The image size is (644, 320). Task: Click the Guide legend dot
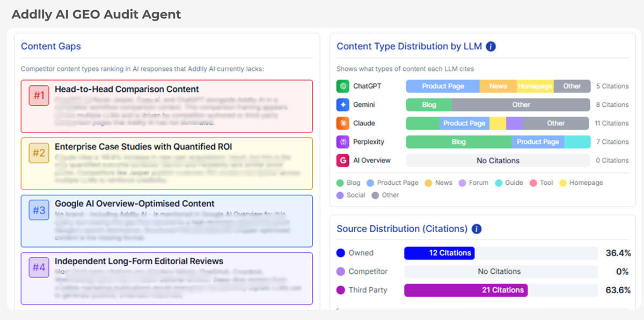coord(499,183)
